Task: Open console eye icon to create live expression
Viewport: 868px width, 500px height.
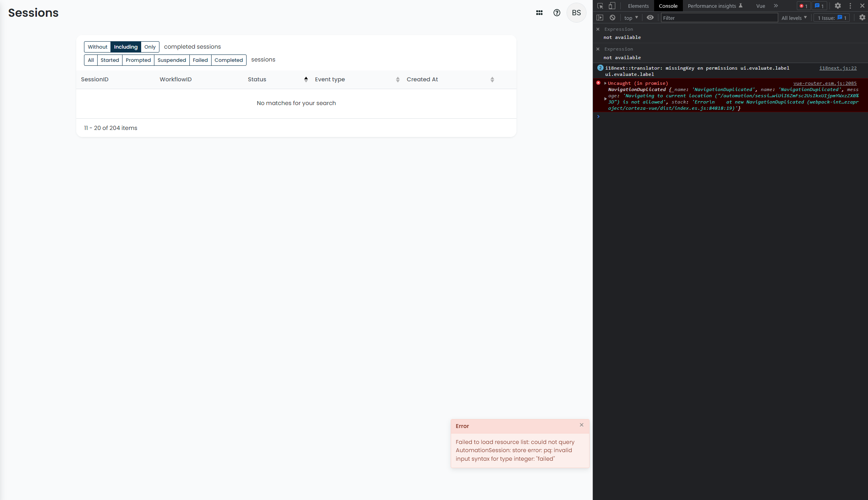Action: click(650, 18)
